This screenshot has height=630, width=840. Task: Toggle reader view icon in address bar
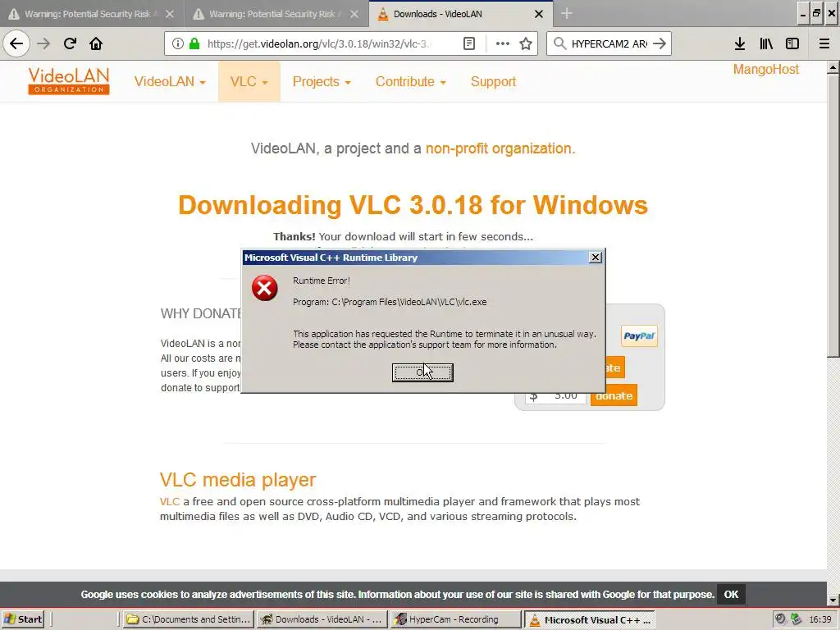(x=468, y=43)
